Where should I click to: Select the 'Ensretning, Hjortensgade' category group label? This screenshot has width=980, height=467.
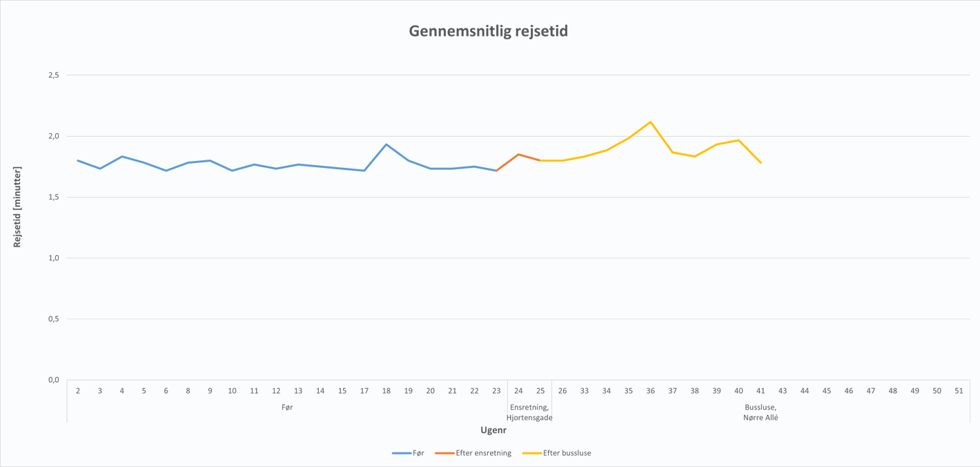coord(529,412)
